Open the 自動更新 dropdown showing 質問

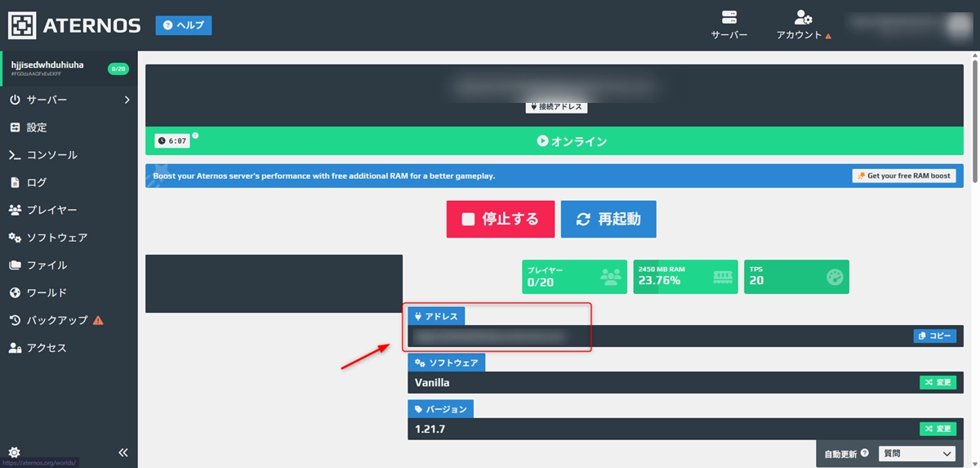coord(916,453)
